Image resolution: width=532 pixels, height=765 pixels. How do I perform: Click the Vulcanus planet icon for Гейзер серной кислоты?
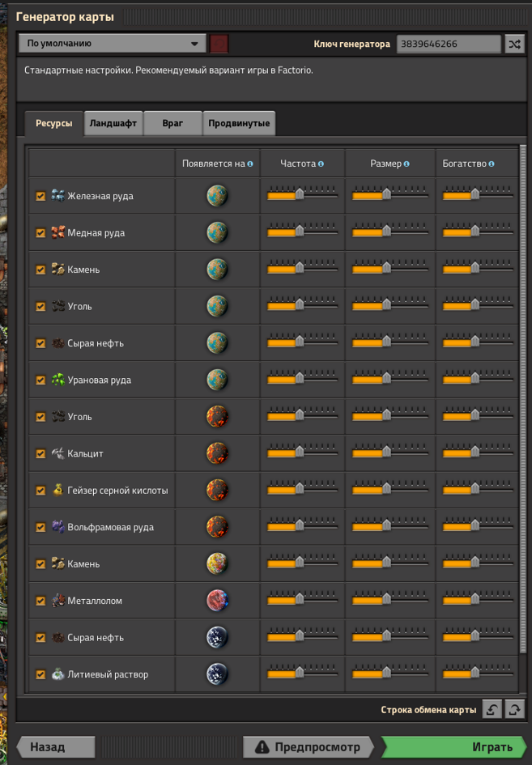[217, 490]
